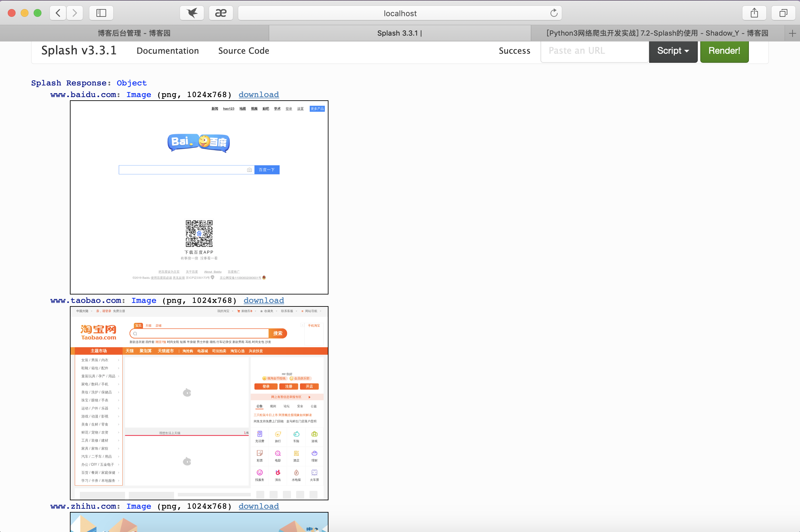
Task: Open the Share sheet icon
Action: [x=754, y=13]
